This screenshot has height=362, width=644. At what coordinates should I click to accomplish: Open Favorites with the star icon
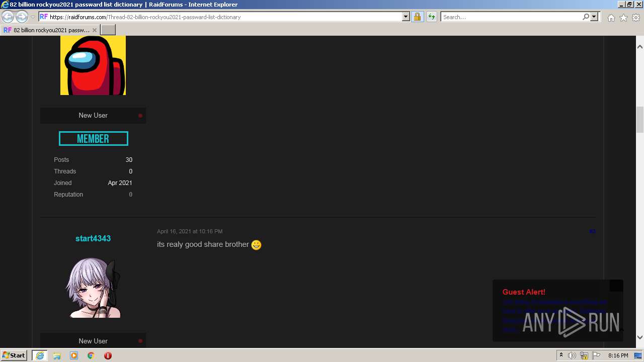[x=623, y=18]
